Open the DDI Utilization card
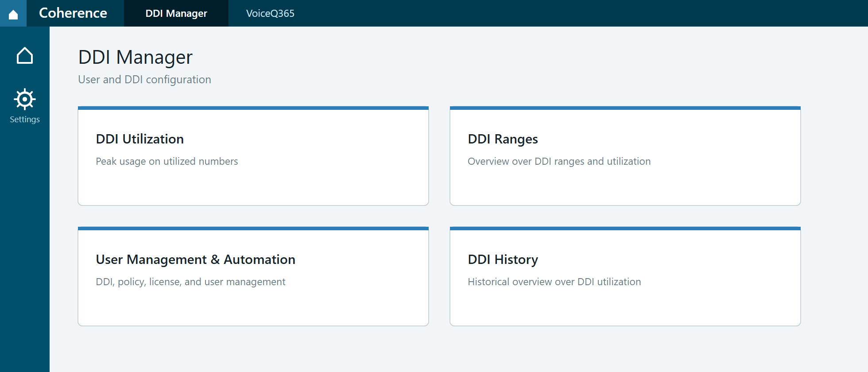The height and width of the screenshot is (372, 868). click(x=253, y=156)
